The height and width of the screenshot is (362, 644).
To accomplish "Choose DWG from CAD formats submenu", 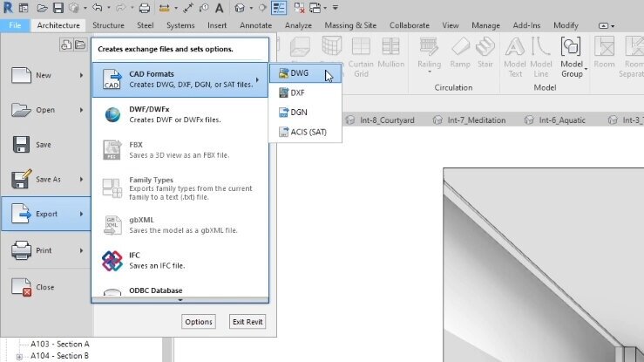I will pyautogui.click(x=305, y=73).
